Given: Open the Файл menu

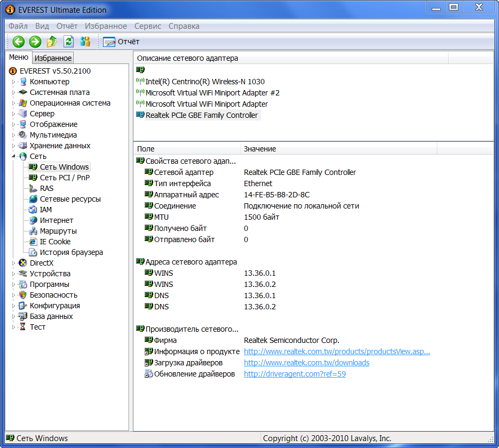Looking at the screenshot, I should [18, 26].
